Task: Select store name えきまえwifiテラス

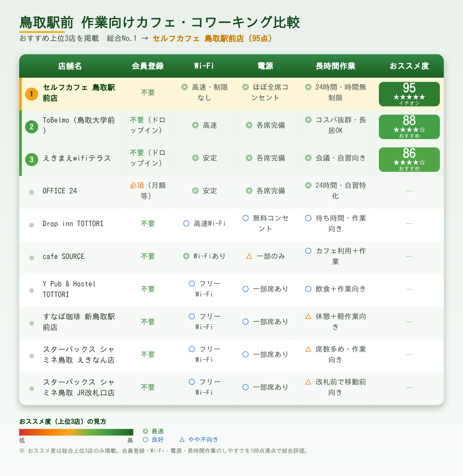Action: click(77, 158)
